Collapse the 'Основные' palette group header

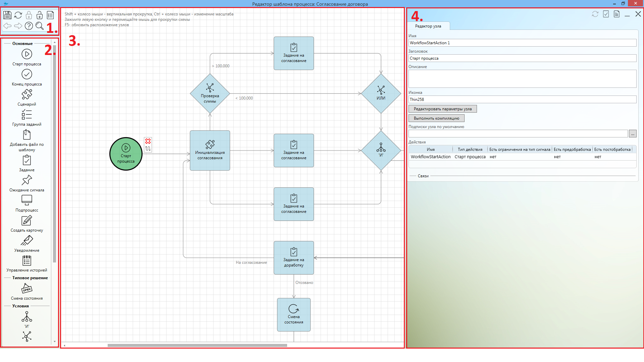coord(22,44)
